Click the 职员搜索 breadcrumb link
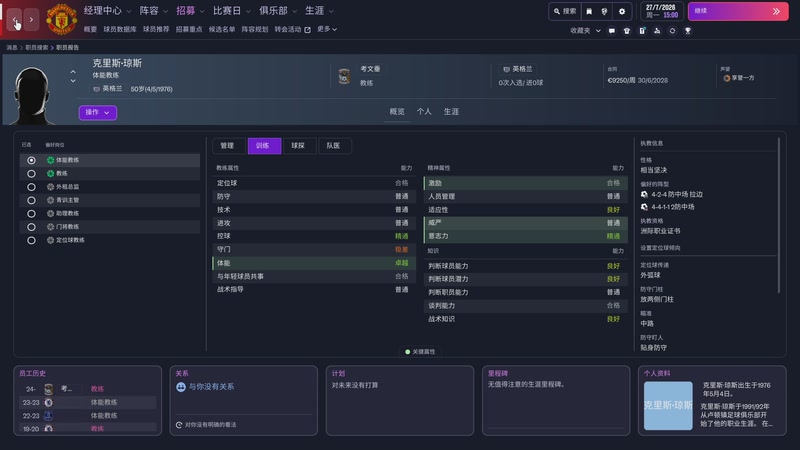Viewport: 800px width, 450px height. pos(37,47)
